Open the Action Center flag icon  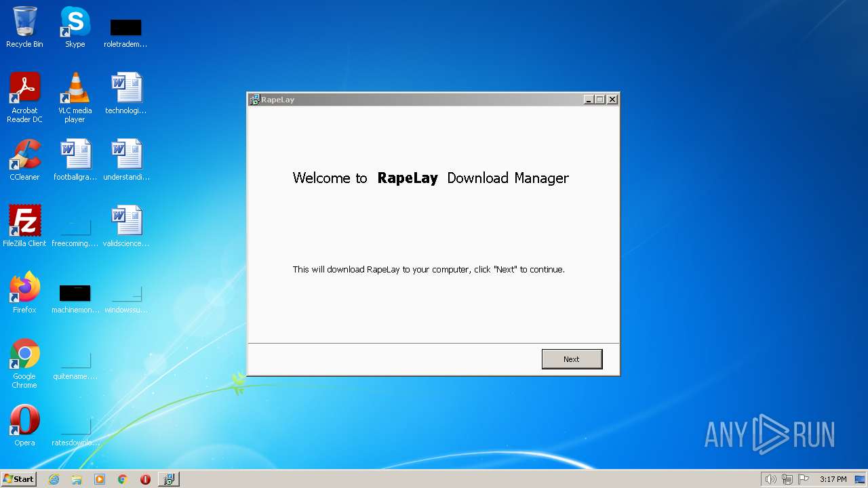[804, 479]
